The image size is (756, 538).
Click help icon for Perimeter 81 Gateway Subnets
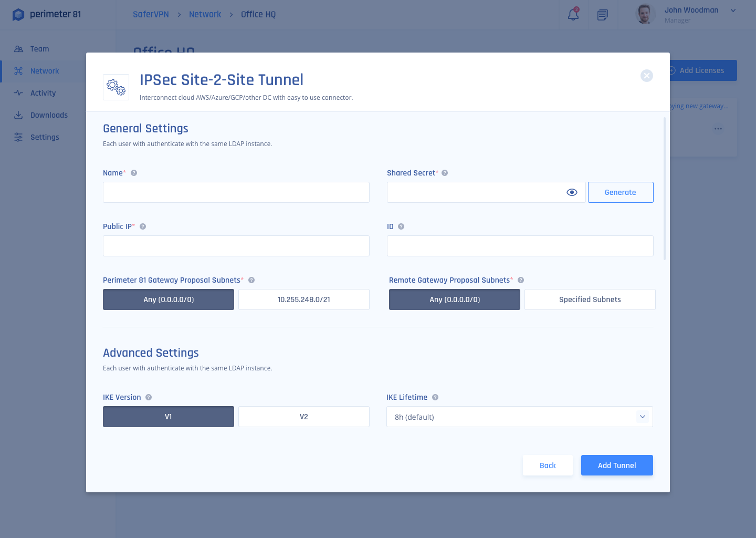(251, 280)
